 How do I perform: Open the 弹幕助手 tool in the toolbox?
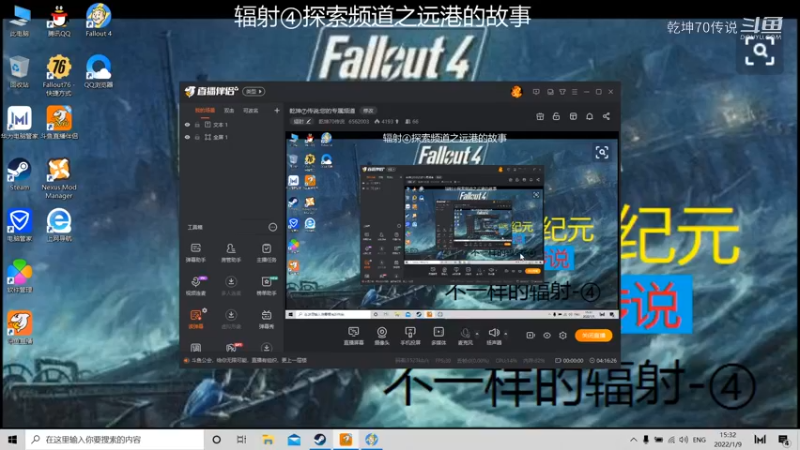195,253
